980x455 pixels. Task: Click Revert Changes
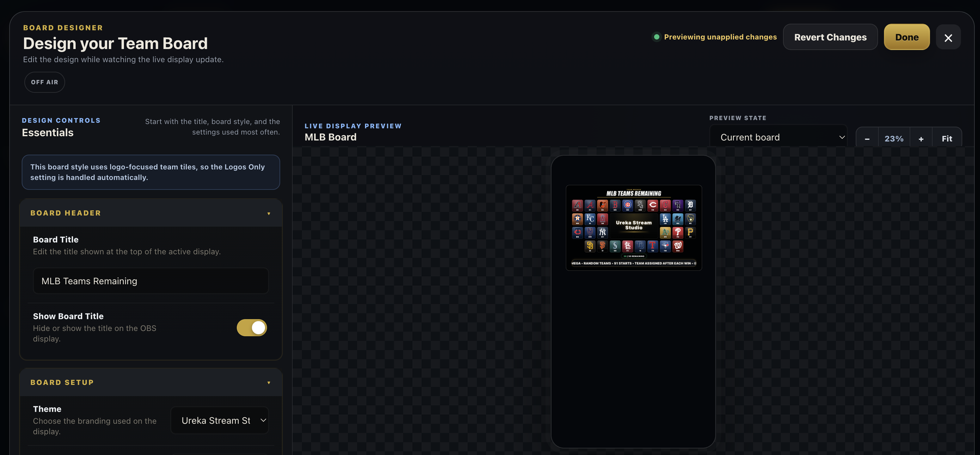click(x=830, y=37)
